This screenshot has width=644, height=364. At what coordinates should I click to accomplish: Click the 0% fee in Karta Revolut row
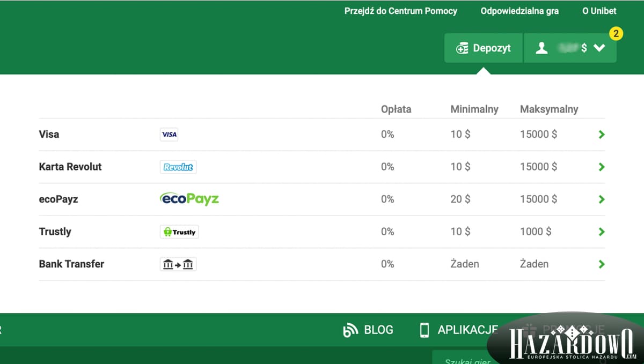pos(387,167)
